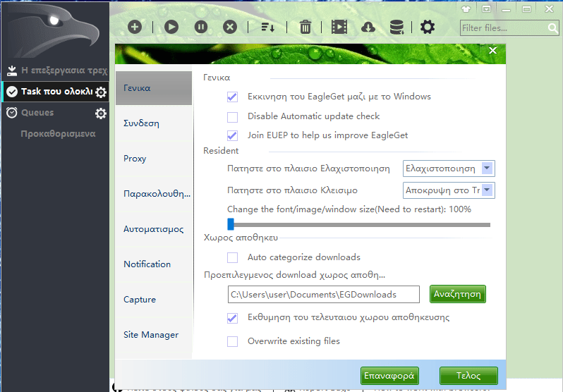563x392 pixels.
Task: Click the Επαναφορά reset button
Action: pyautogui.click(x=389, y=376)
